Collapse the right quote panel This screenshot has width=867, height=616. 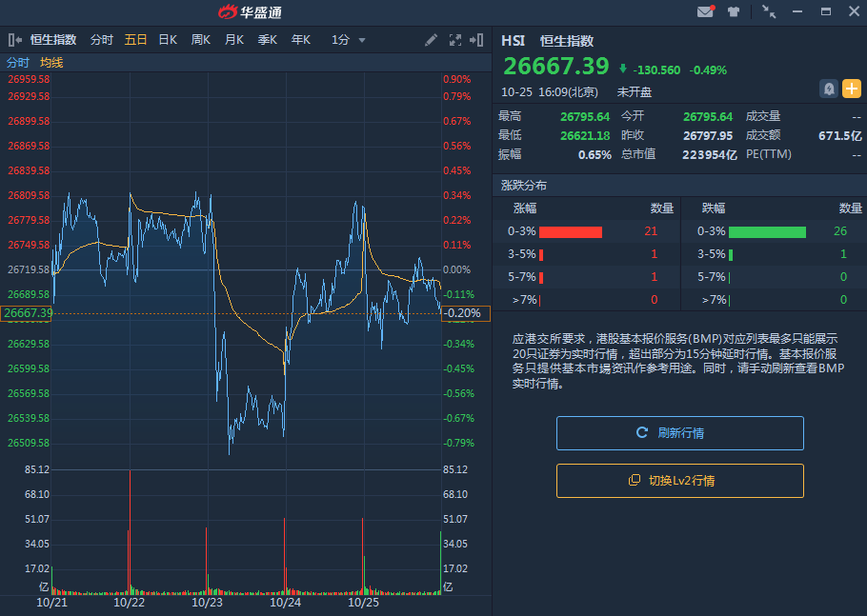(476, 40)
